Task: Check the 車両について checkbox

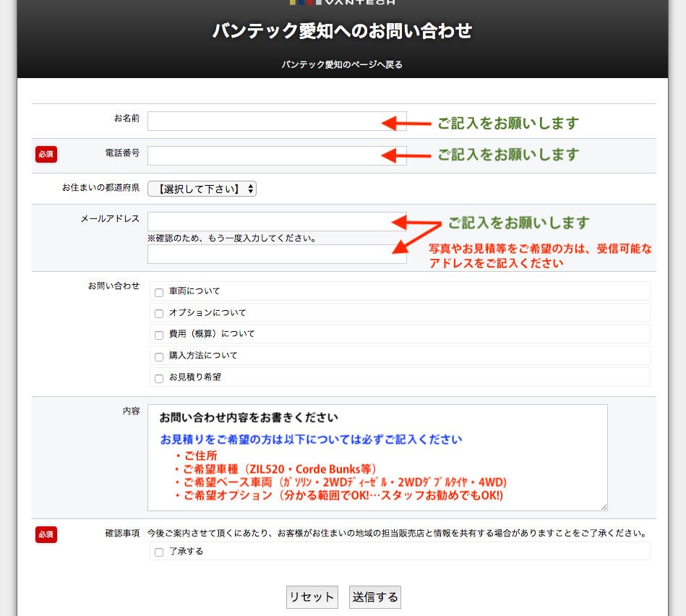Action: [159, 292]
